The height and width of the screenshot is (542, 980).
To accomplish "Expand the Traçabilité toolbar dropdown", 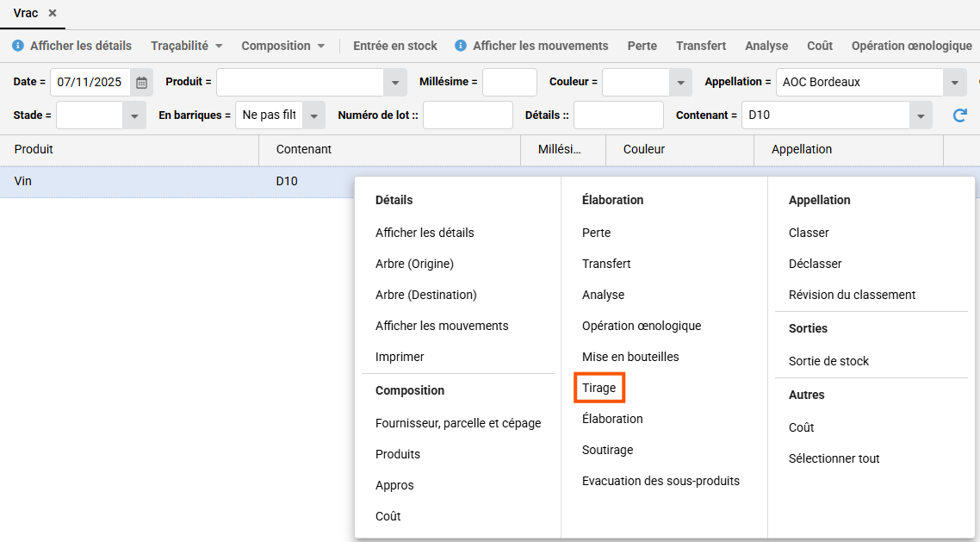I will coord(186,46).
